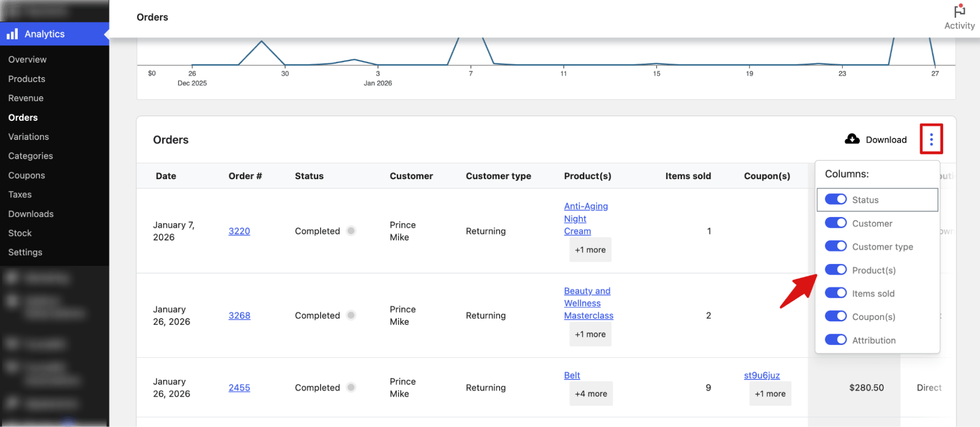Open Categories in sidebar
The height and width of the screenshot is (427, 980).
tap(30, 156)
